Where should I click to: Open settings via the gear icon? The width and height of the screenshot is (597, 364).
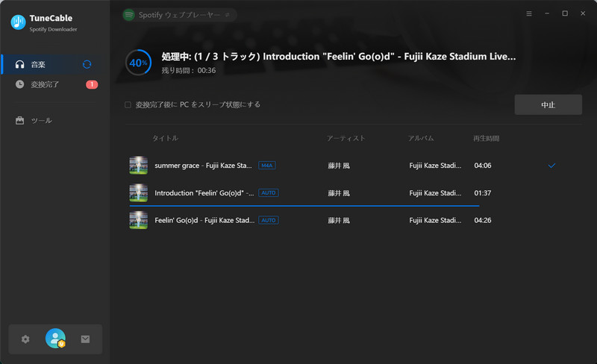25,339
